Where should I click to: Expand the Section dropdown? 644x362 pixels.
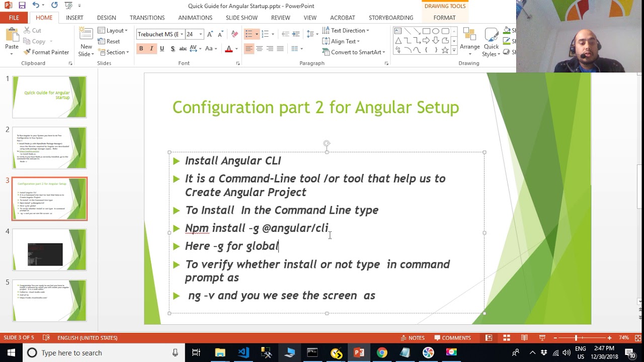(114, 52)
